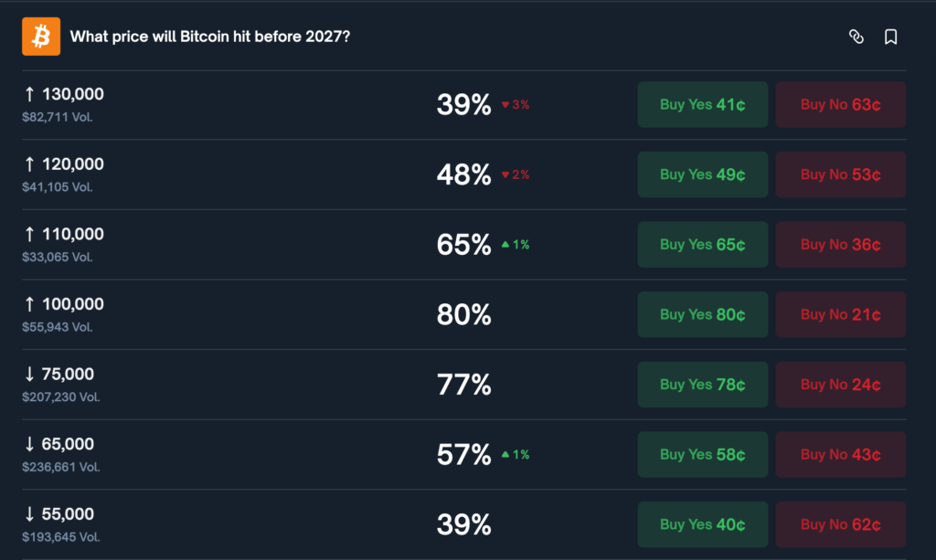Click the orange Bitcoin logo icon

41,37
